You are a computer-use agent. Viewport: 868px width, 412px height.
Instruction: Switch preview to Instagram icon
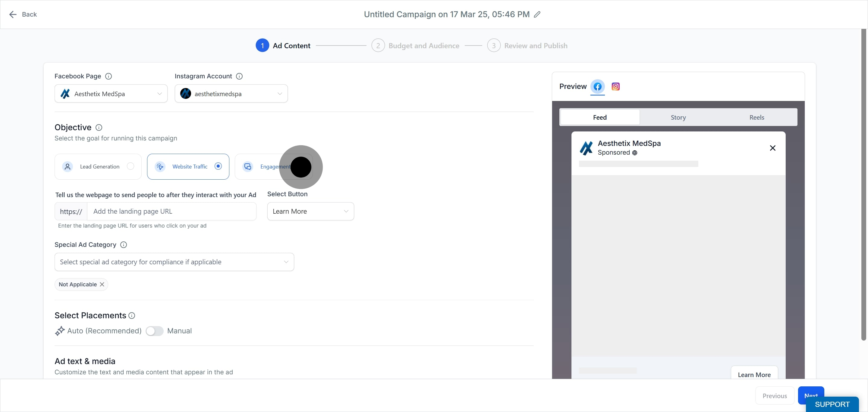pos(616,86)
